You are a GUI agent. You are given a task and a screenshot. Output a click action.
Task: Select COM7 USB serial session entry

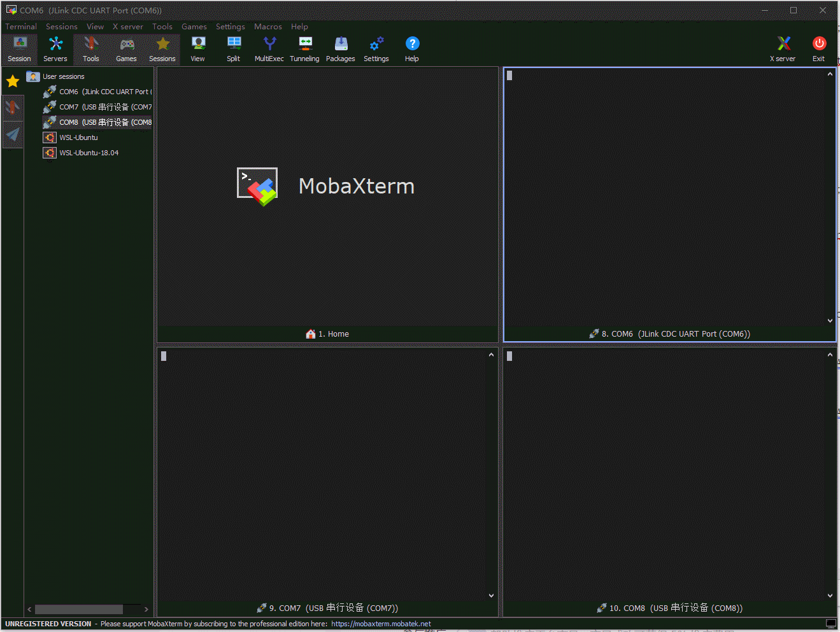pyautogui.click(x=97, y=107)
